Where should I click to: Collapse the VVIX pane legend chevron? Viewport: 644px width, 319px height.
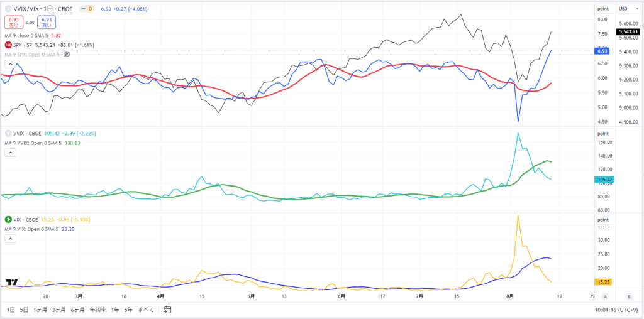[x=10, y=153]
